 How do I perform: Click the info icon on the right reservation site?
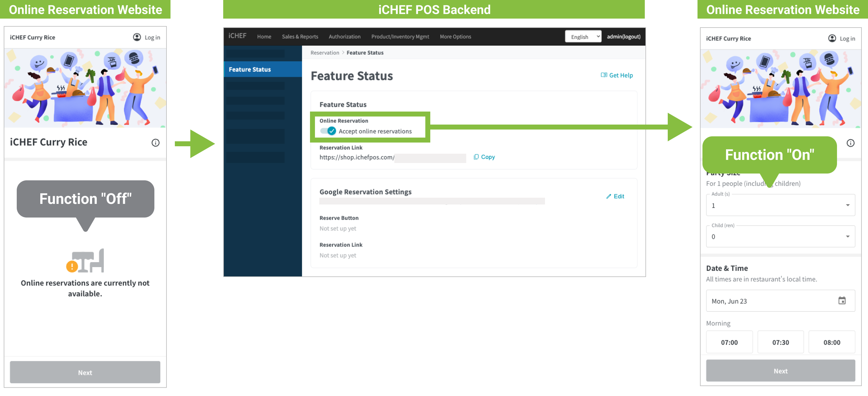point(850,143)
